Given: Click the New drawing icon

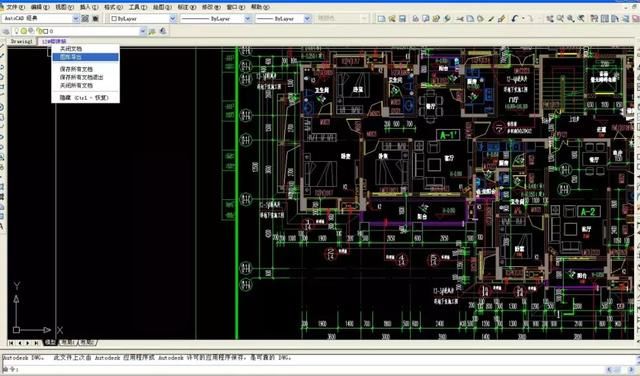Looking at the screenshot, I should (x=381, y=19).
